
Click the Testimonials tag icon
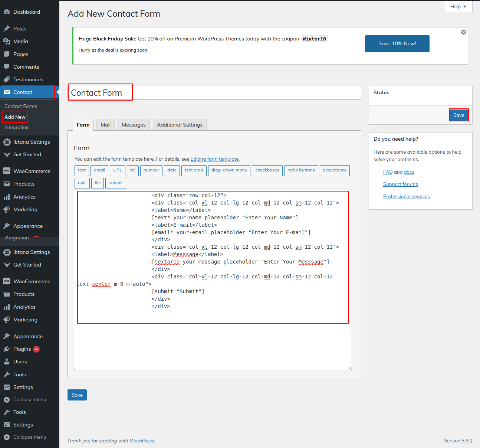[x=7, y=79]
